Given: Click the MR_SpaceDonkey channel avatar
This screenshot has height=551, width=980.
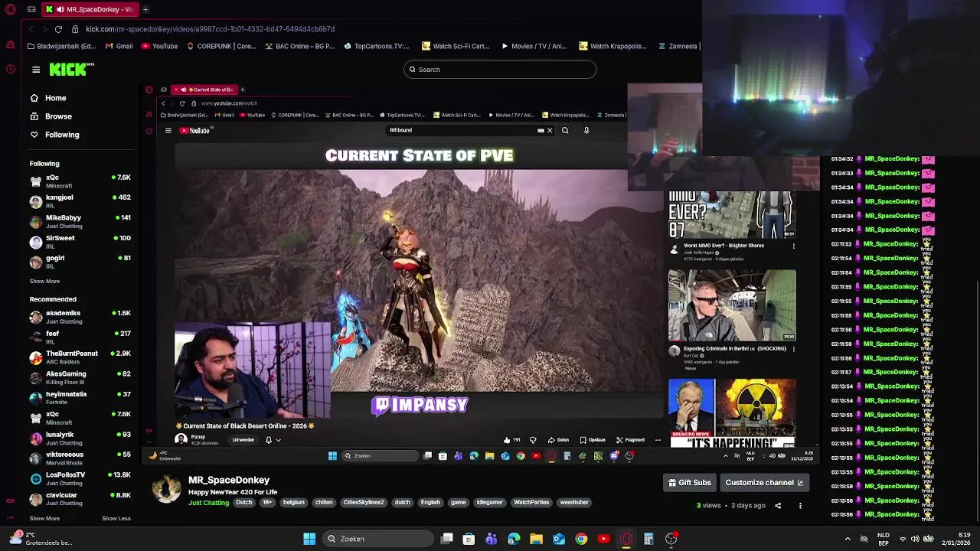Looking at the screenshot, I should (x=166, y=488).
